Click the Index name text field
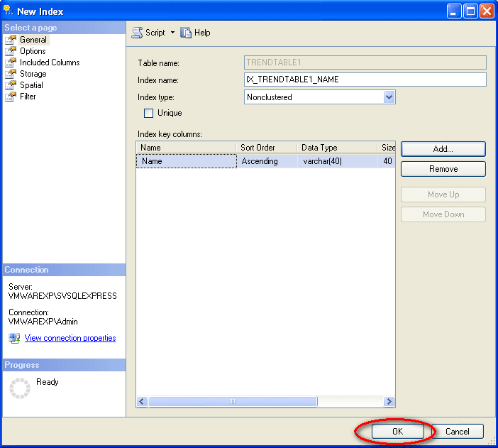Screen dimensions: 498x448 (365, 80)
